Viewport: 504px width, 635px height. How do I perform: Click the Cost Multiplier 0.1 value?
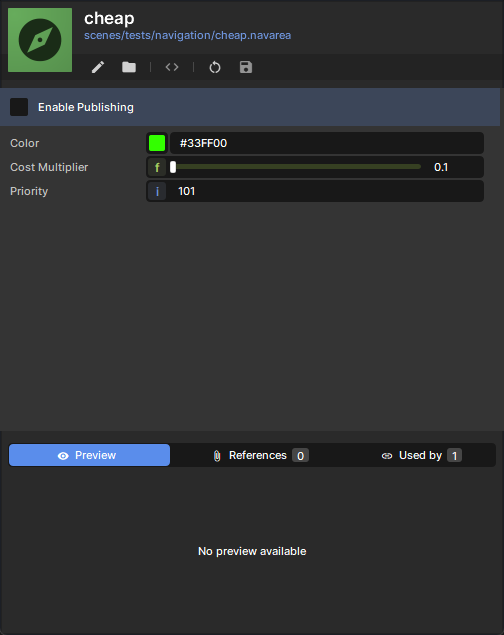click(441, 167)
